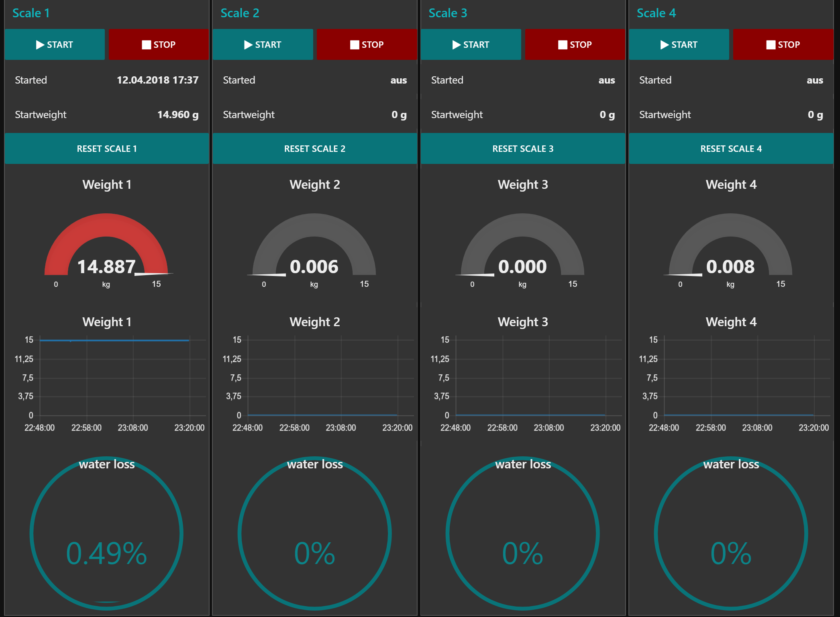Click Startweight value 14.960 g
The width and height of the screenshot is (840, 617).
pos(178,115)
